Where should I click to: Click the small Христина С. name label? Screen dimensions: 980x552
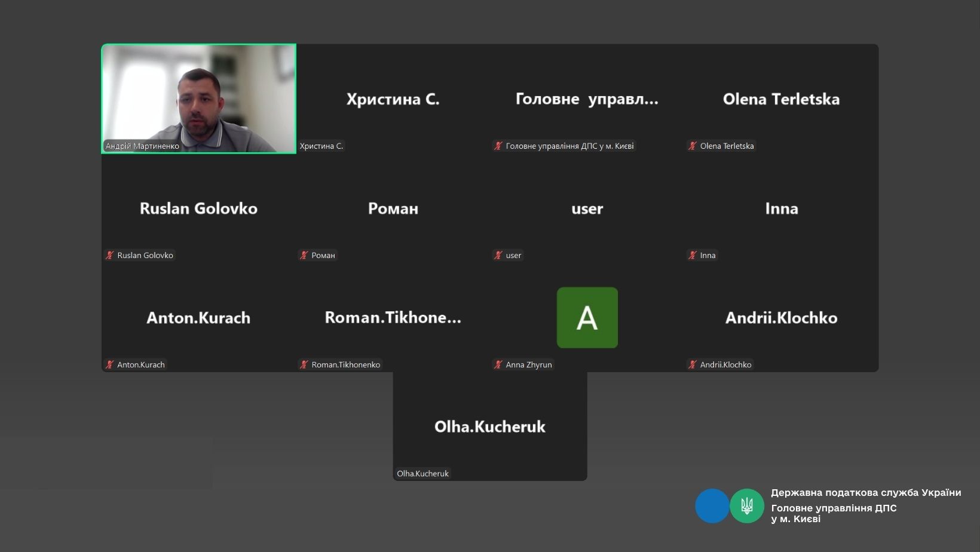(321, 146)
